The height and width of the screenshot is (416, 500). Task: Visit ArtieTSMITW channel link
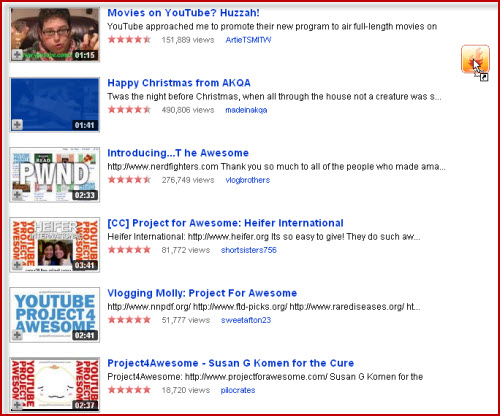click(x=248, y=40)
